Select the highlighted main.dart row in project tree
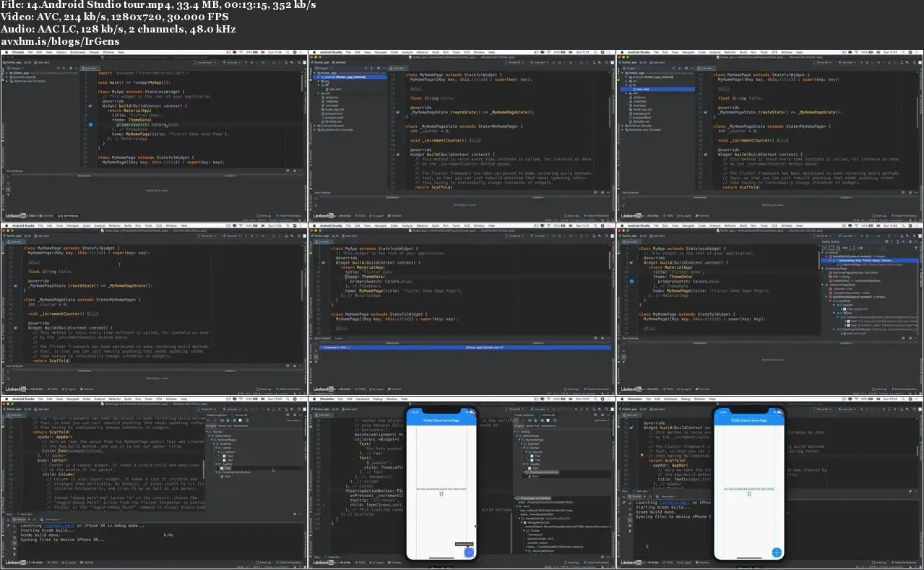This screenshot has width=924, height=570. coord(657,89)
